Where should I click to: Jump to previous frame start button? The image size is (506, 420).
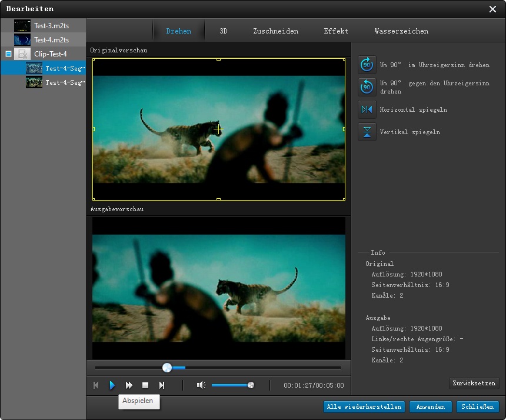(96, 385)
